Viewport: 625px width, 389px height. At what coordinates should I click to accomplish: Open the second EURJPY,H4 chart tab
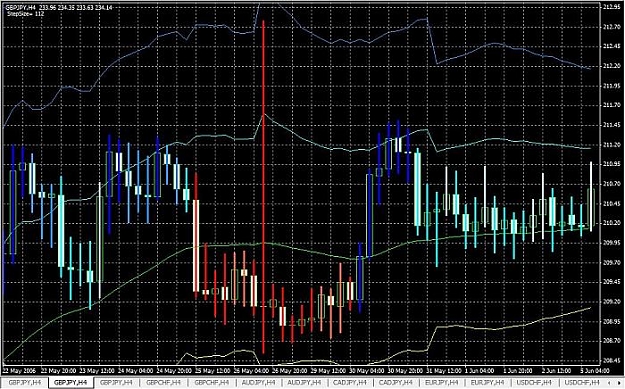click(487, 383)
